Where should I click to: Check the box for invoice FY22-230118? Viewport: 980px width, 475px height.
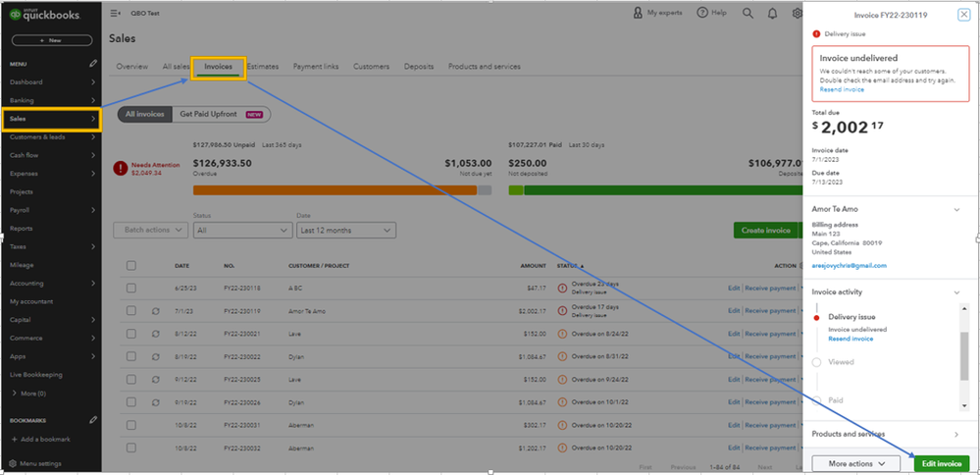point(131,289)
